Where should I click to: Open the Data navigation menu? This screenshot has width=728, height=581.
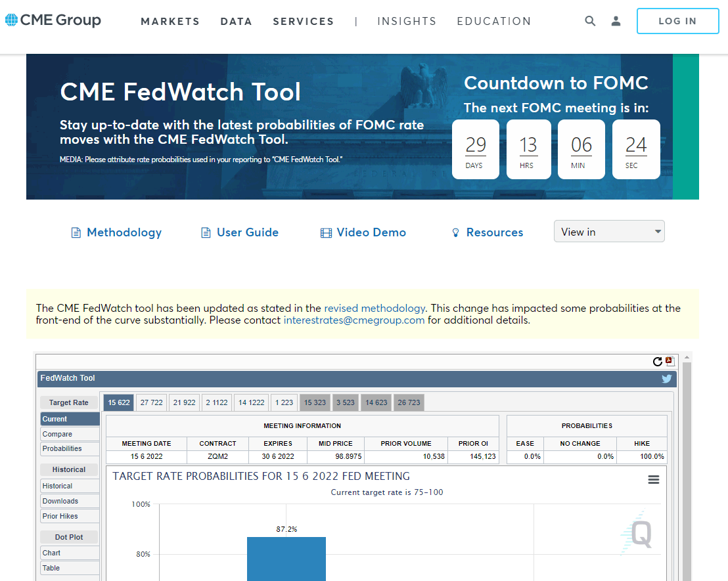coord(236,22)
